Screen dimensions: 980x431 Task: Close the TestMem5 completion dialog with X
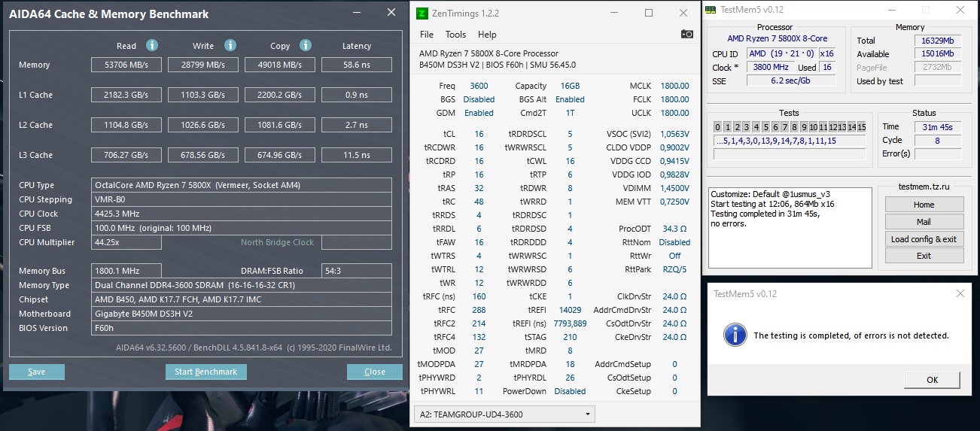[x=960, y=293]
